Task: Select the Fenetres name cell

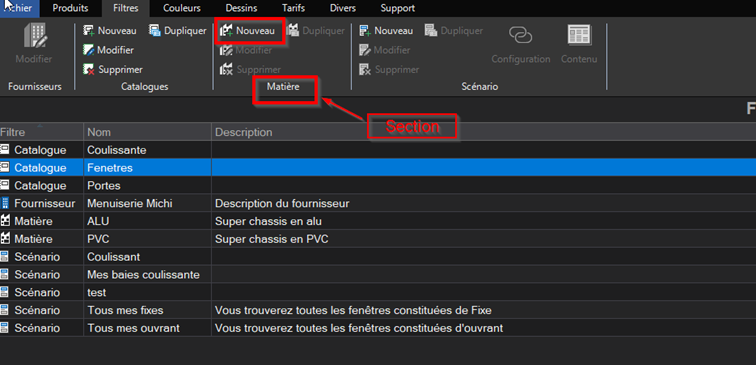Action: click(x=148, y=168)
